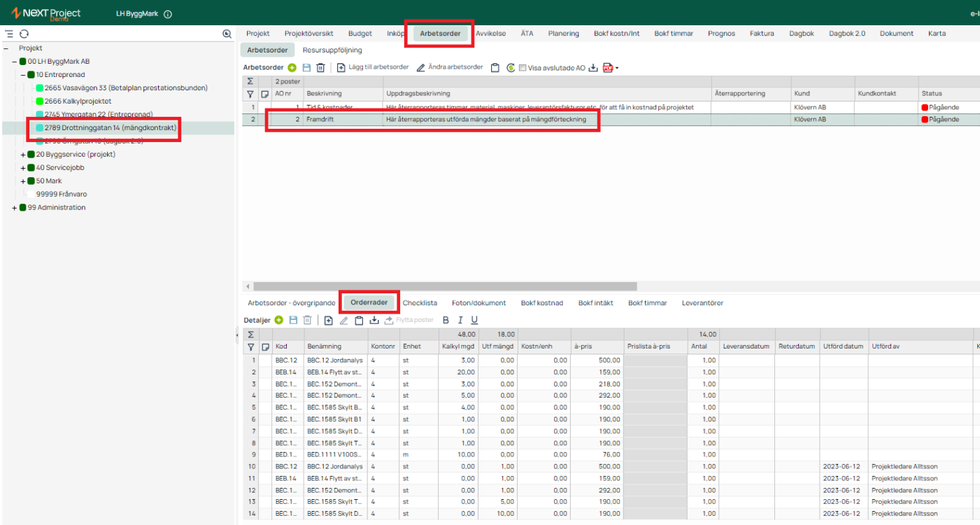
Task: Download order rows with arrow icon
Action: tap(374, 320)
